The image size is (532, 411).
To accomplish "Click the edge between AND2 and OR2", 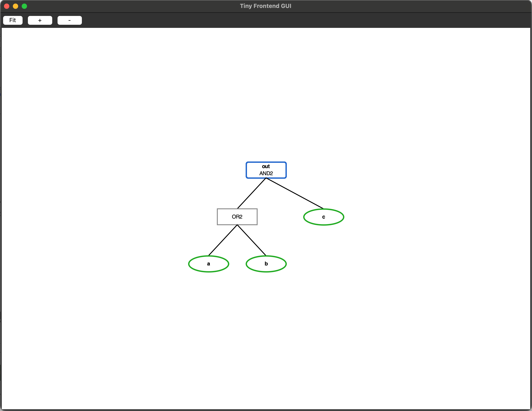I will tap(251, 193).
